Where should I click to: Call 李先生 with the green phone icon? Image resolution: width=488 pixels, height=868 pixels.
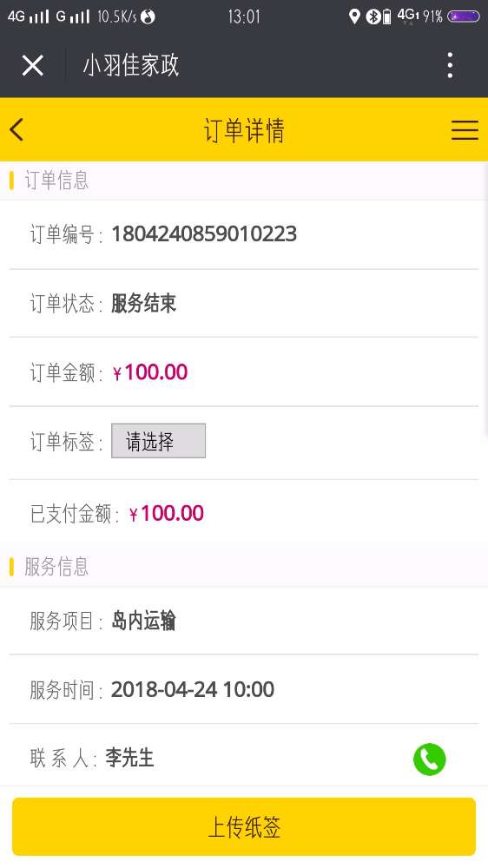(429, 759)
